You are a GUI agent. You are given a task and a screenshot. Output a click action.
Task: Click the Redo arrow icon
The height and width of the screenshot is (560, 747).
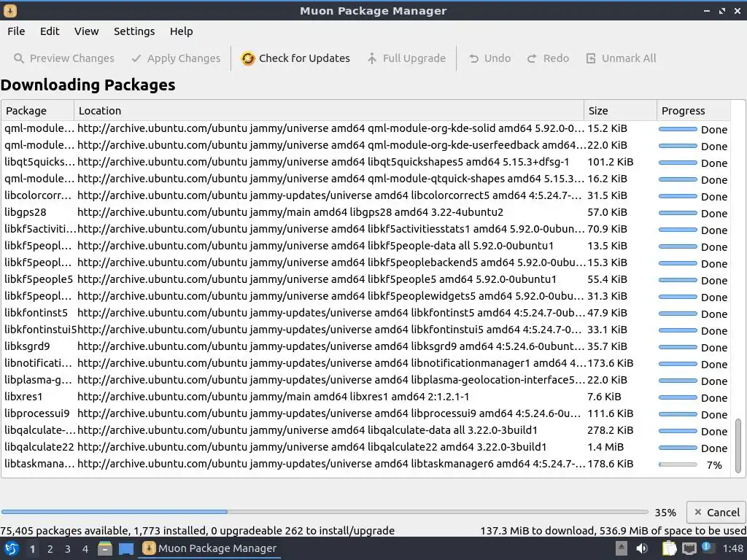(x=532, y=58)
